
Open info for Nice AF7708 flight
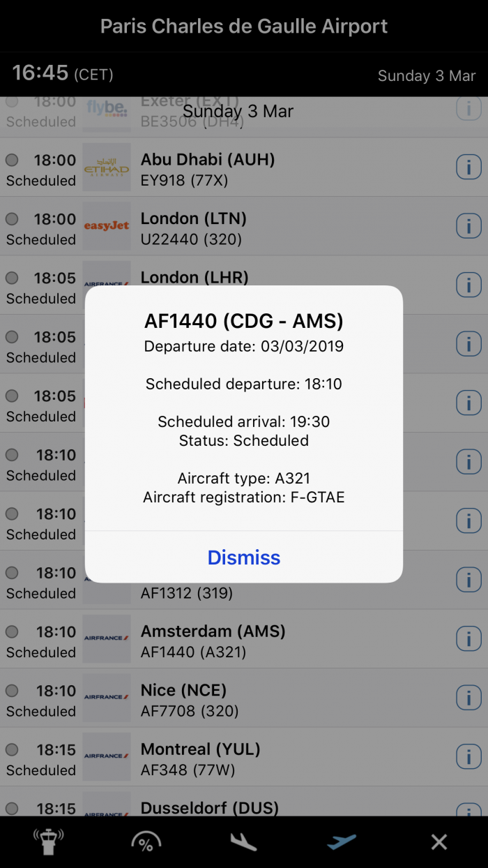point(469,698)
